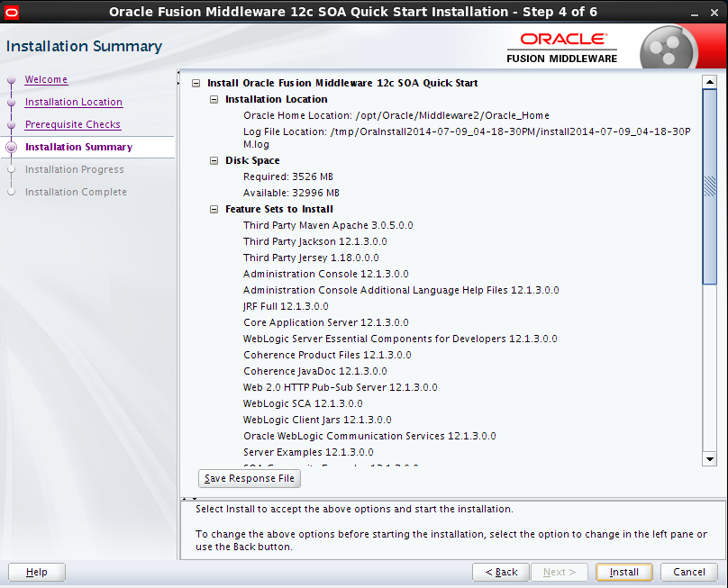This screenshot has width=728, height=588.
Task: Go back with the Back button
Action: click(x=501, y=572)
